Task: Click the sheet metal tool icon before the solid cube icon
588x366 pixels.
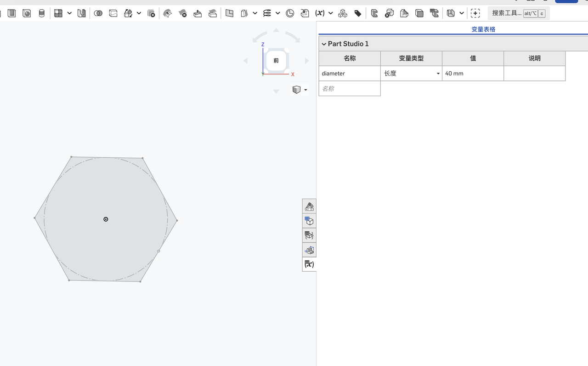Action: (404, 13)
